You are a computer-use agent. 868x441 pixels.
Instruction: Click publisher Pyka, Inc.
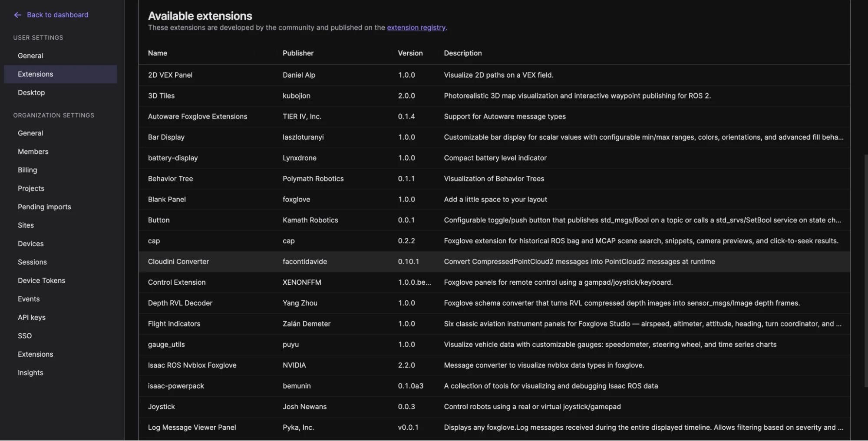pos(298,428)
